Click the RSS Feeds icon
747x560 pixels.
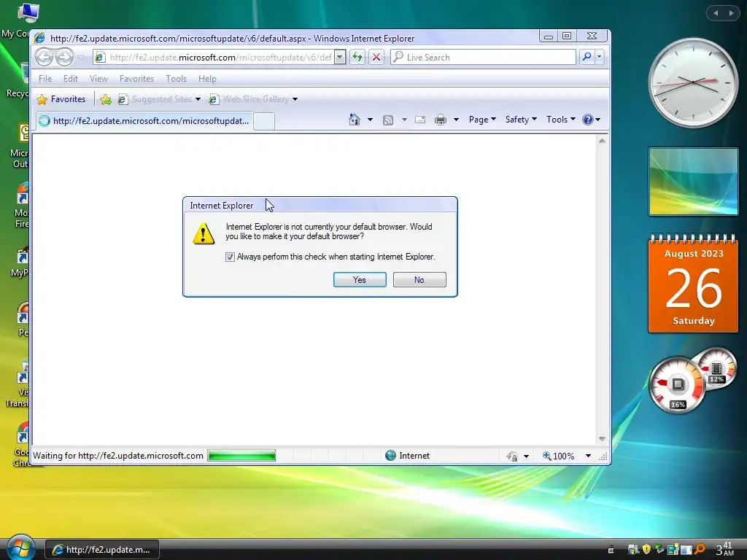click(x=388, y=120)
